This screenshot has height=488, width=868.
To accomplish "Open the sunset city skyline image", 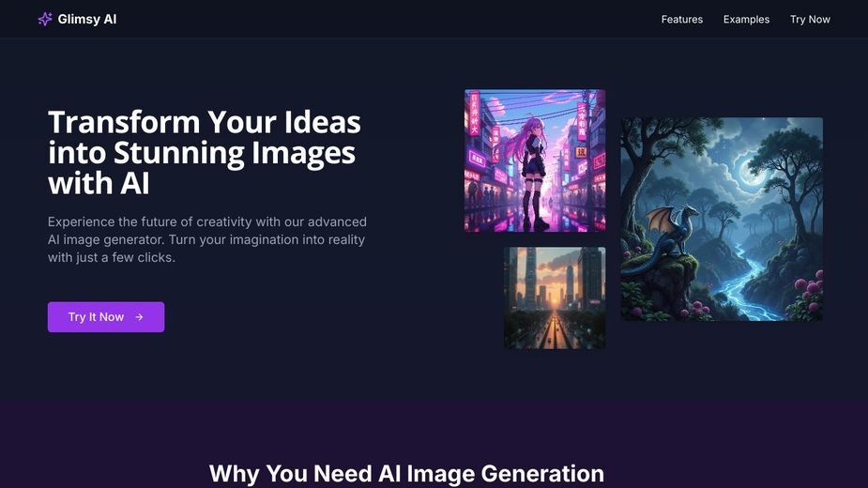I will click(555, 298).
